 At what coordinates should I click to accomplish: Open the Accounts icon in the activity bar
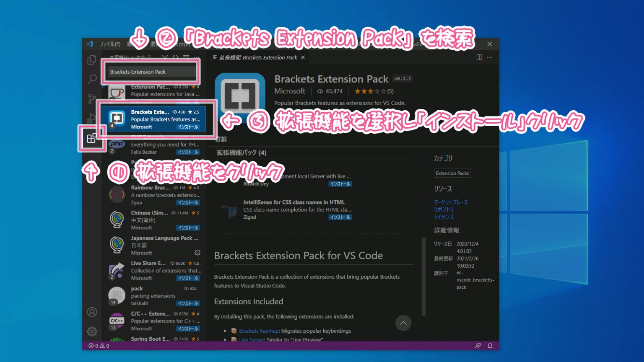92,312
